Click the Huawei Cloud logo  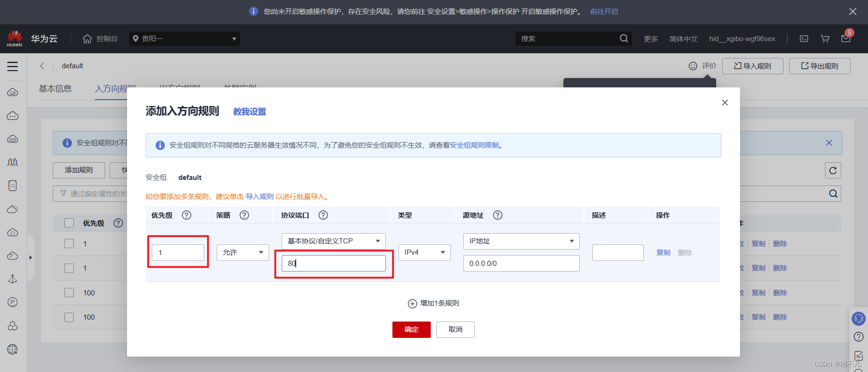[14, 38]
